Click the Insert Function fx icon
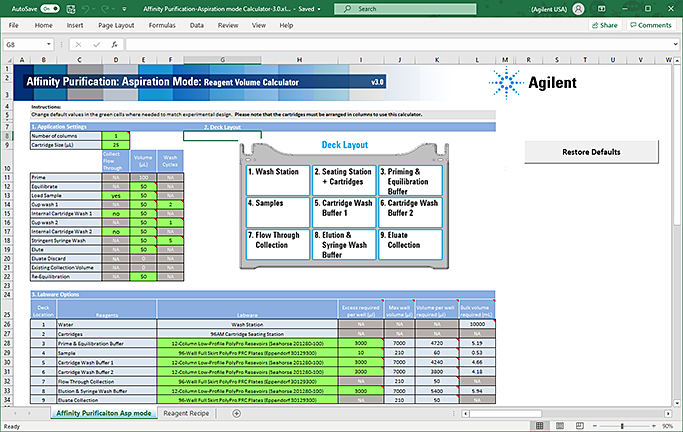This screenshot has width=683, height=432. [114, 44]
